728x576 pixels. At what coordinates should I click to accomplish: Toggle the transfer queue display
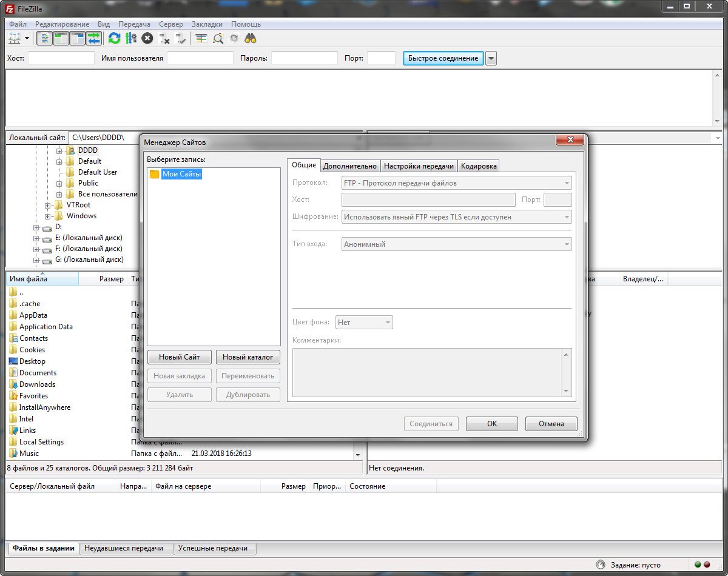click(94, 38)
